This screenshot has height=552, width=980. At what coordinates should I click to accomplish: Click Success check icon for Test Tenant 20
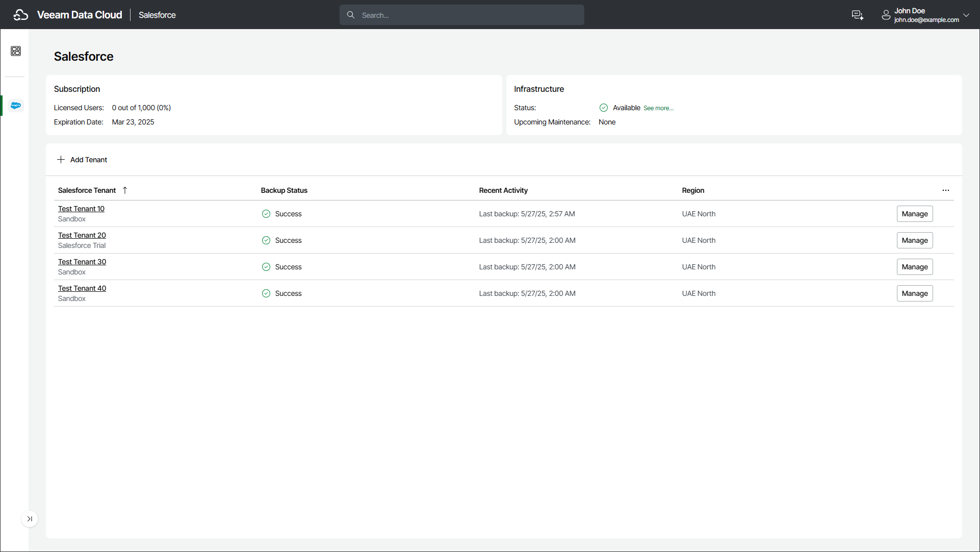pos(266,240)
